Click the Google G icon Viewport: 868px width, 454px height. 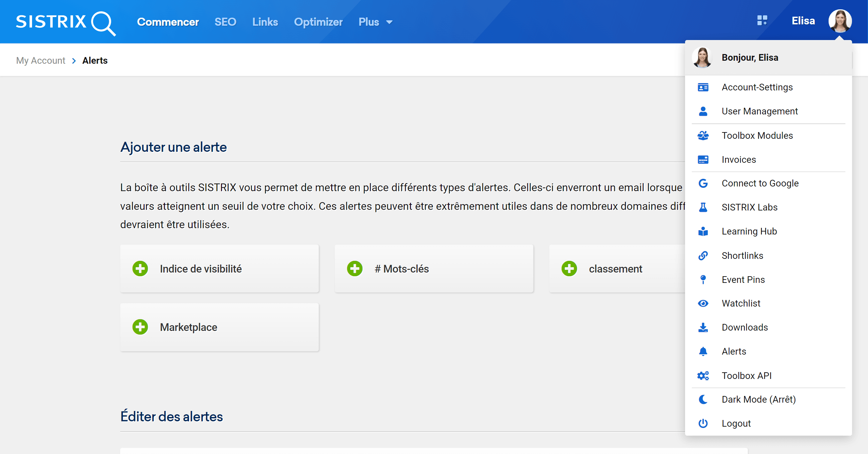[703, 183]
